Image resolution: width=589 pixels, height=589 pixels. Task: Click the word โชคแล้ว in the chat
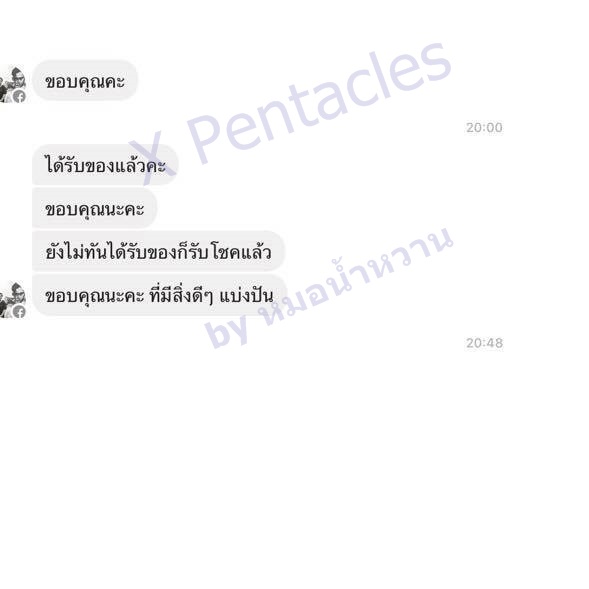[x=241, y=252]
